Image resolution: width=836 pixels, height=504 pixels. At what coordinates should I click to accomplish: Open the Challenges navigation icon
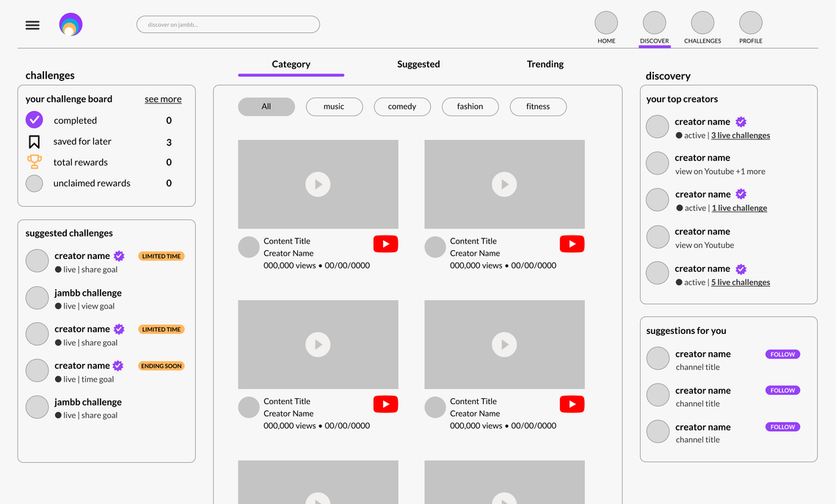point(702,23)
